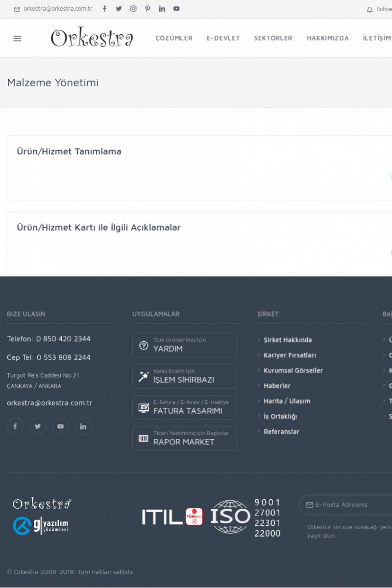Open Instagram icon in top bar
Screen dimensions: 392x588
click(133, 9)
